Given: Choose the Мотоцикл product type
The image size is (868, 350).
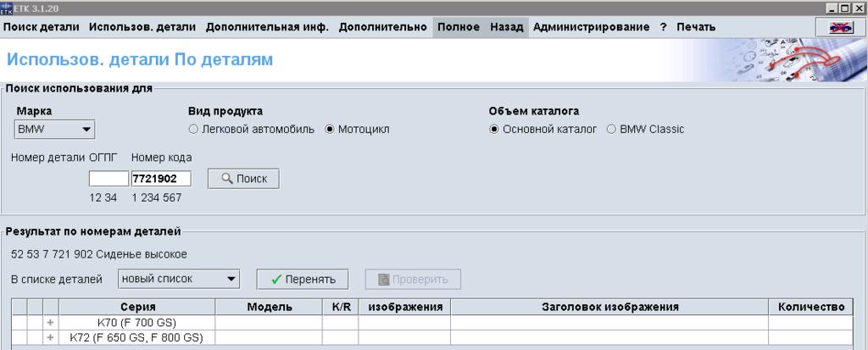Looking at the screenshot, I should pyautogui.click(x=331, y=130).
